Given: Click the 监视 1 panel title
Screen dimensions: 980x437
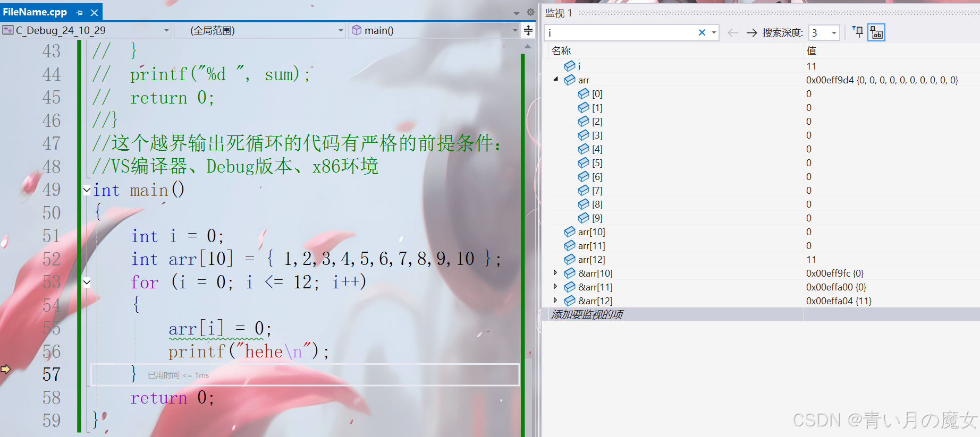Looking at the screenshot, I should point(559,13).
